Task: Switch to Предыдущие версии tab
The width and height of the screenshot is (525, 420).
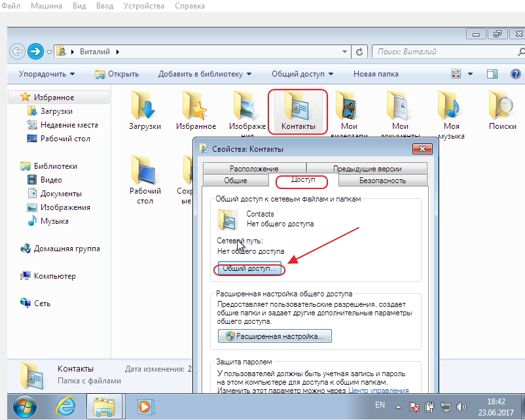Action: 367,168
